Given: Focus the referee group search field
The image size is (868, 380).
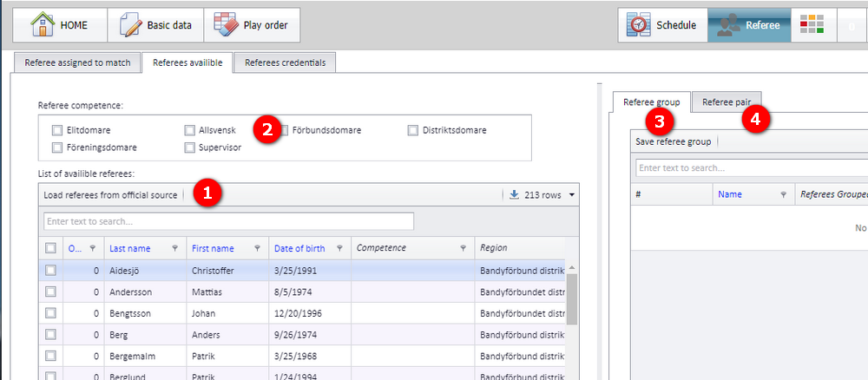Looking at the screenshot, I should click(752, 167).
